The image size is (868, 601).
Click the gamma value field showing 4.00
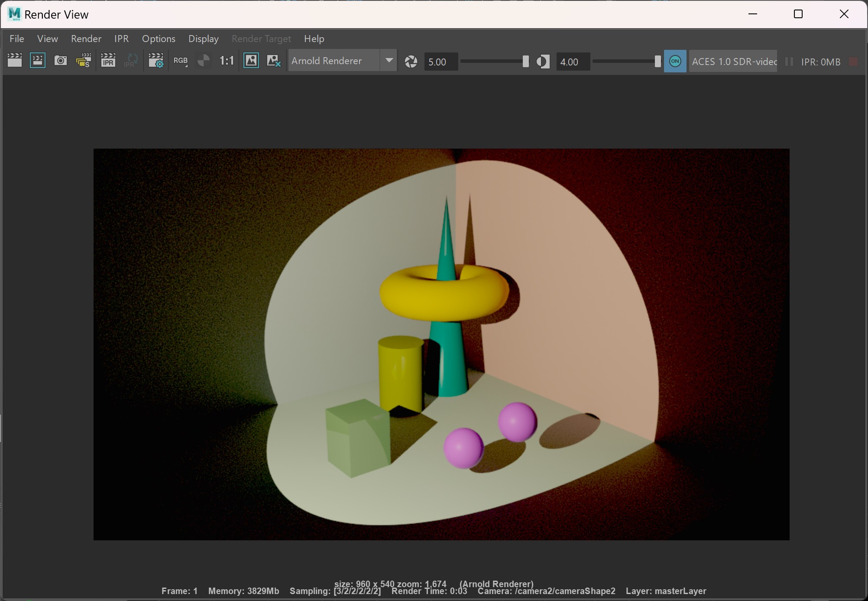[572, 62]
